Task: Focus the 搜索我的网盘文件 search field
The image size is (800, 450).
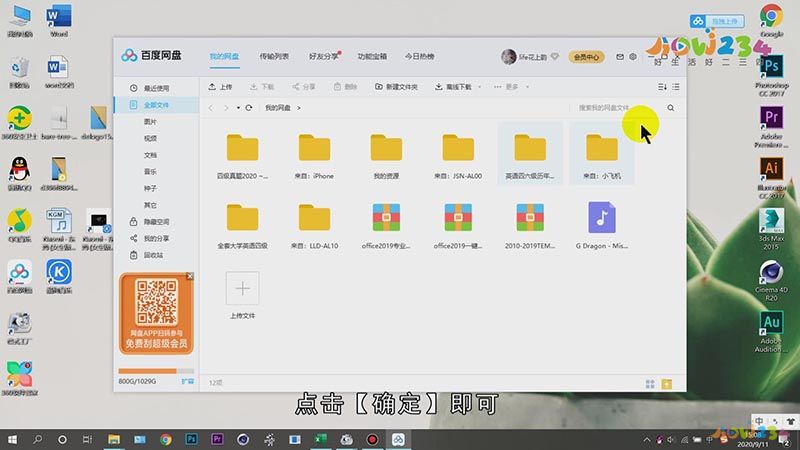Action: click(617, 108)
